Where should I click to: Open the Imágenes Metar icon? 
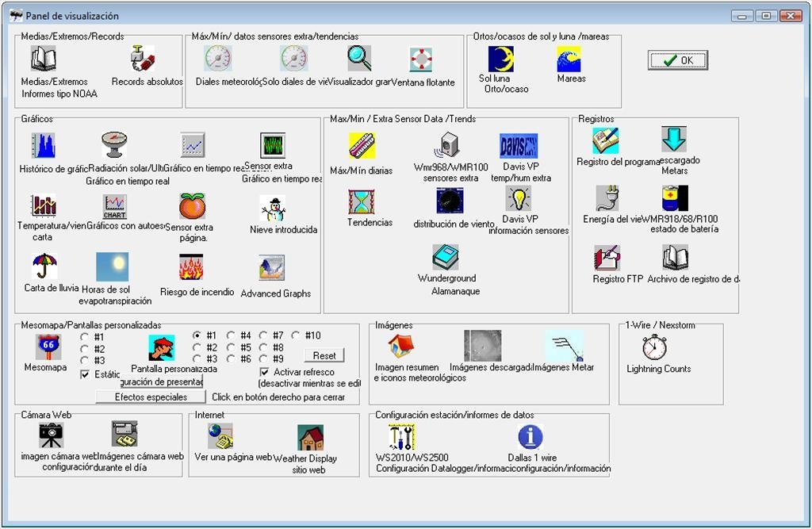565,346
